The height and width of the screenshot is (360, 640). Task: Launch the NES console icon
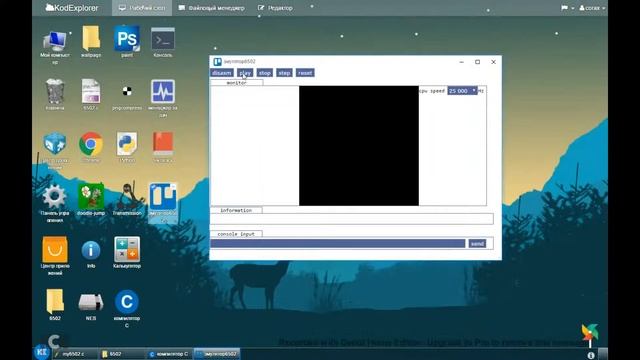coord(91,302)
